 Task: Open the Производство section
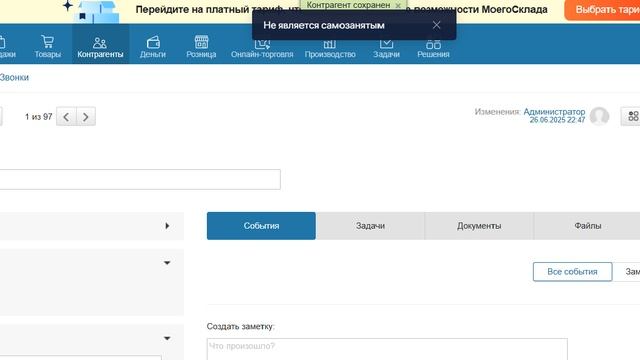[x=330, y=48]
